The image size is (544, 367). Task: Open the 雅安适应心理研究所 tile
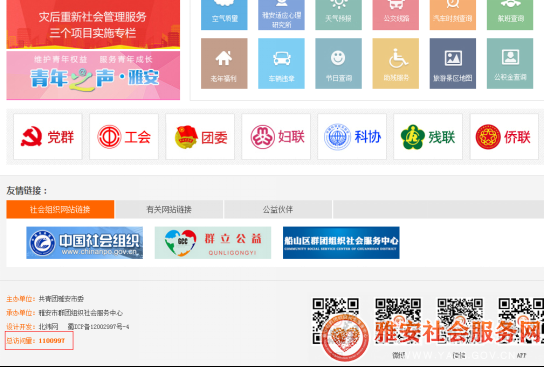[281, 15]
